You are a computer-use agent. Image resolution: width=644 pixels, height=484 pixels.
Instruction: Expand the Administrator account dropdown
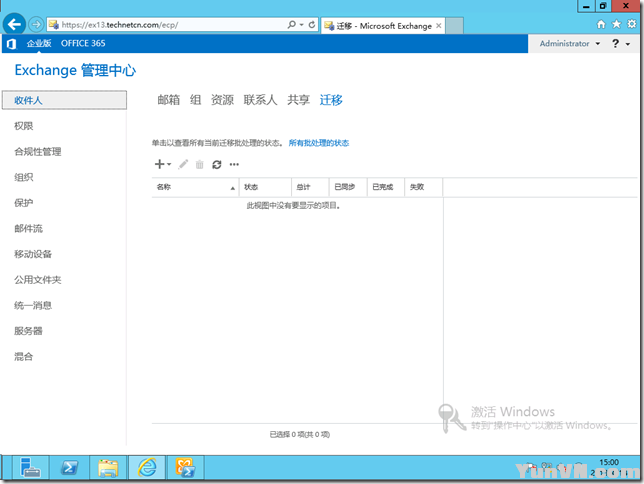coord(570,44)
